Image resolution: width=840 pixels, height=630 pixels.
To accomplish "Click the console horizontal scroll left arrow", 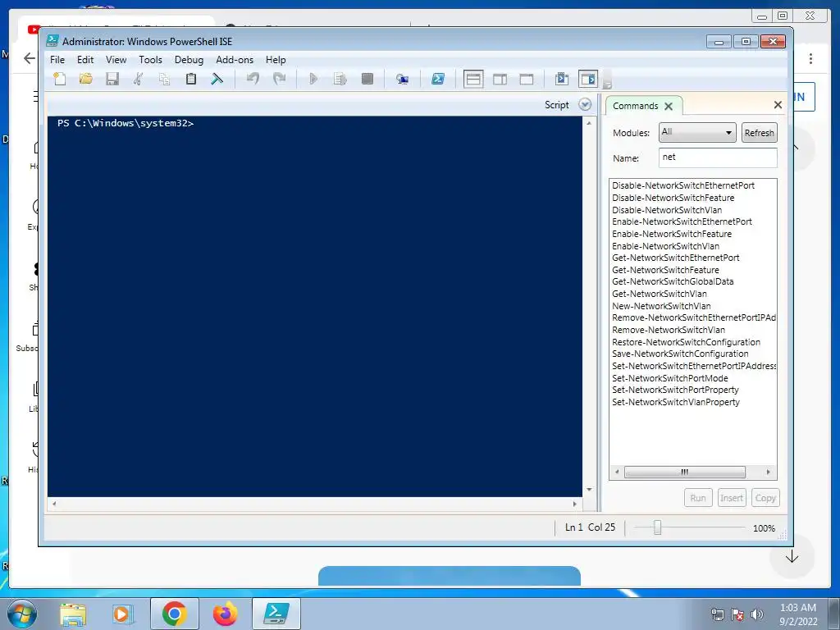I will (53, 504).
